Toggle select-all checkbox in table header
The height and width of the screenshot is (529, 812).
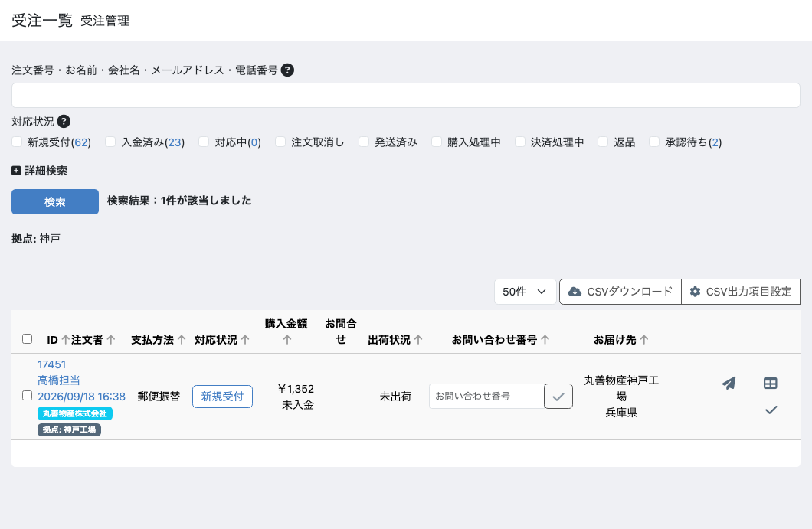28,339
